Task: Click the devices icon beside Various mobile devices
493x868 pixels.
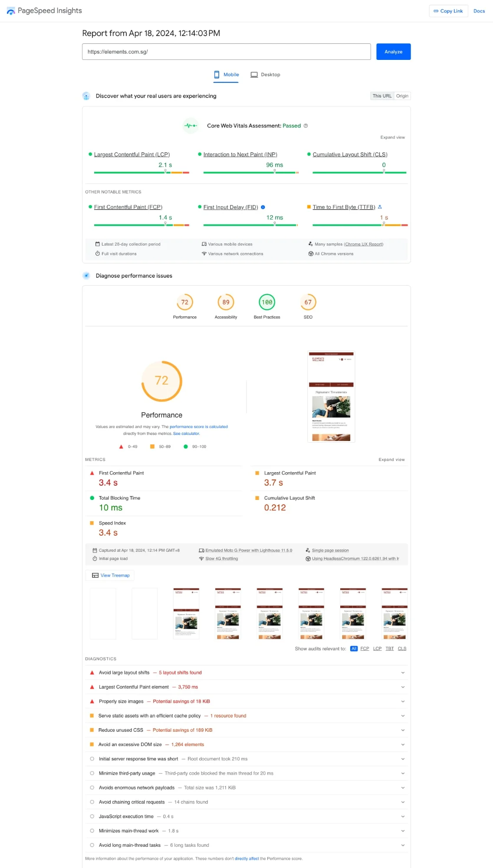Action: 204,244
